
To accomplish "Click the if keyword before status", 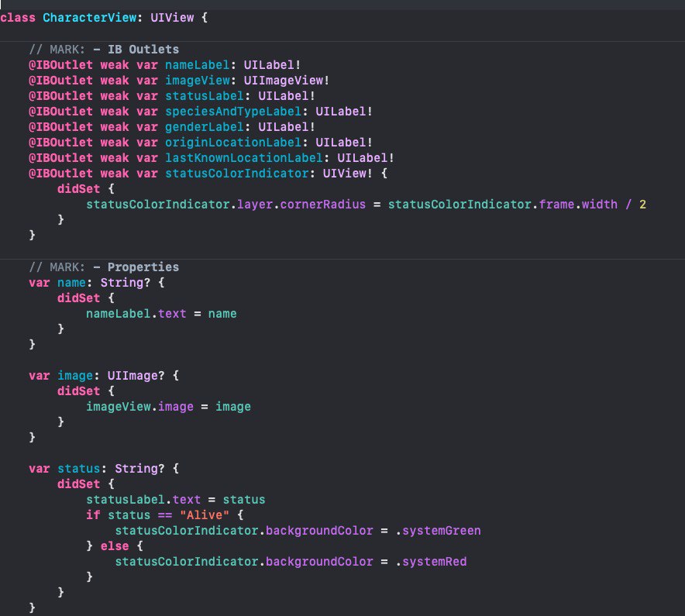I will (x=93, y=515).
